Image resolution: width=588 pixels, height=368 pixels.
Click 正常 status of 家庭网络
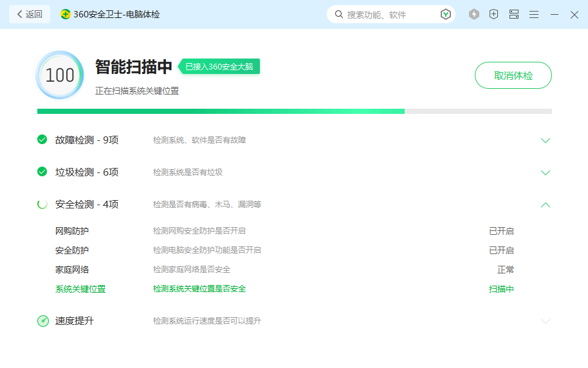coord(506,270)
